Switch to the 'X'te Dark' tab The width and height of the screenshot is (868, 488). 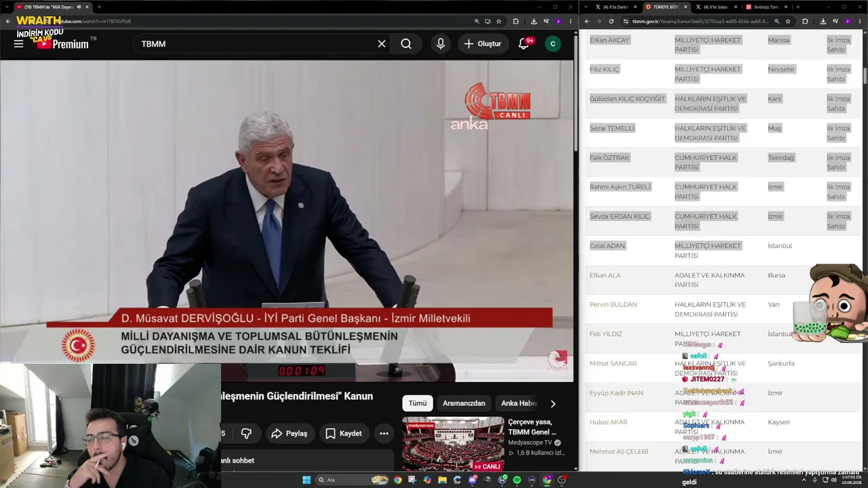pos(616,7)
